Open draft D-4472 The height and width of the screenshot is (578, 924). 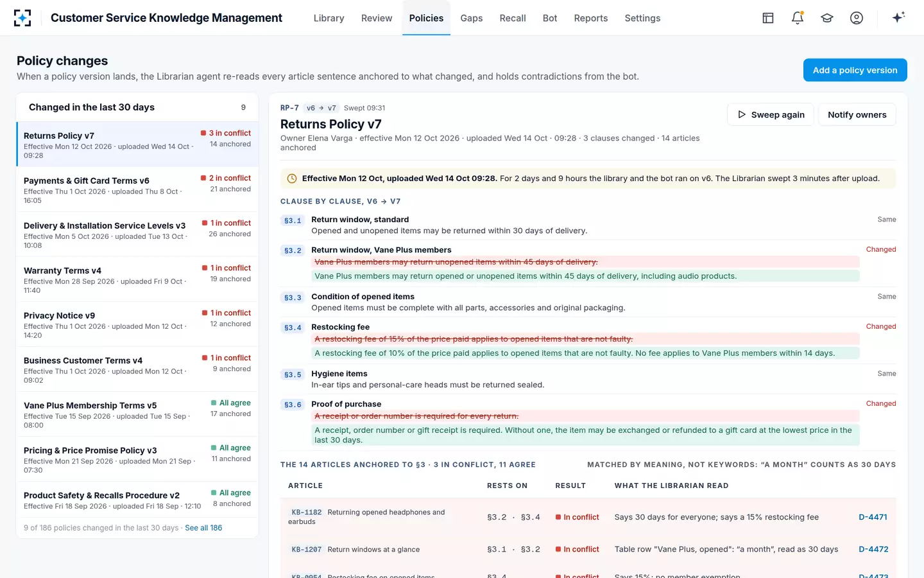coord(873,549)
